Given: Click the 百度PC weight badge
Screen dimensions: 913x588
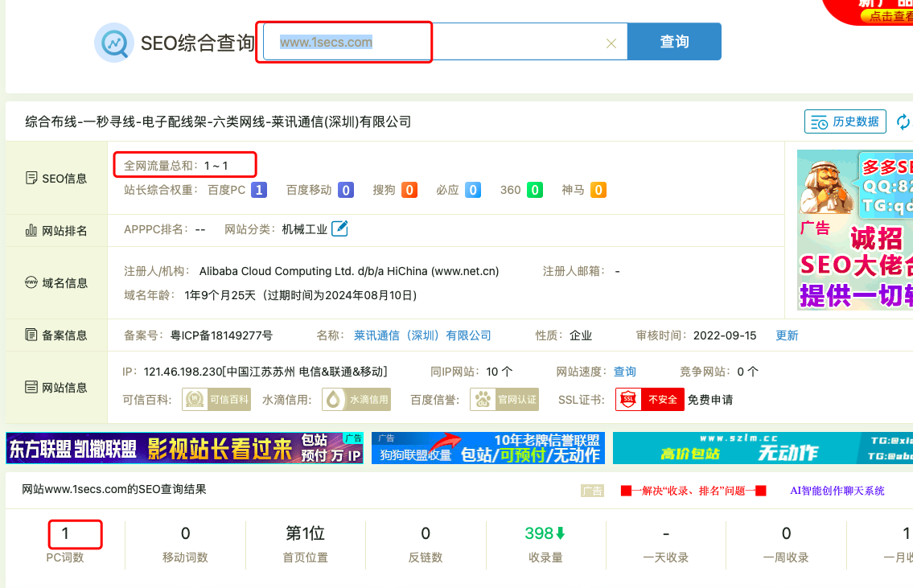Looking at the screenshot, I should click(x=259, y=191).
